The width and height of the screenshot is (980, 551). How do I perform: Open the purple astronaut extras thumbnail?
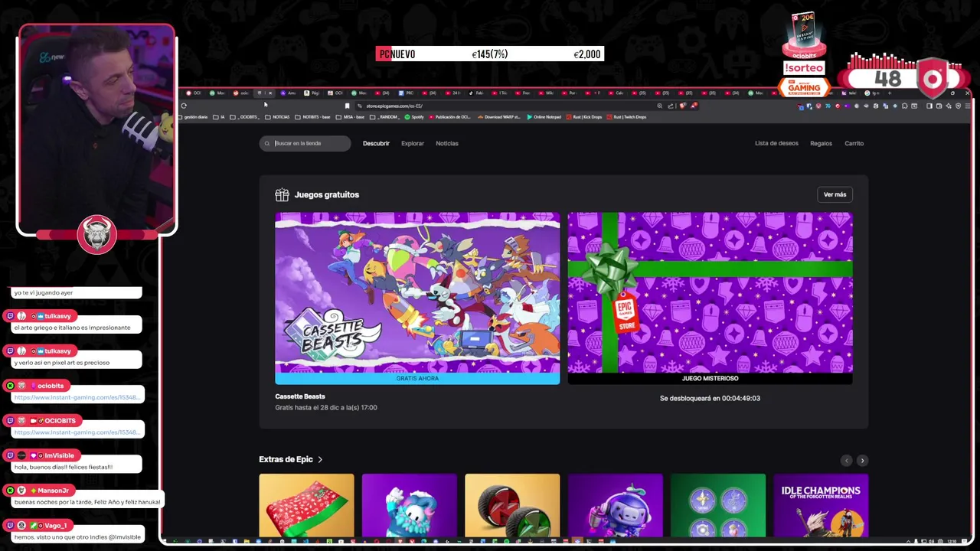pos(615,506)
